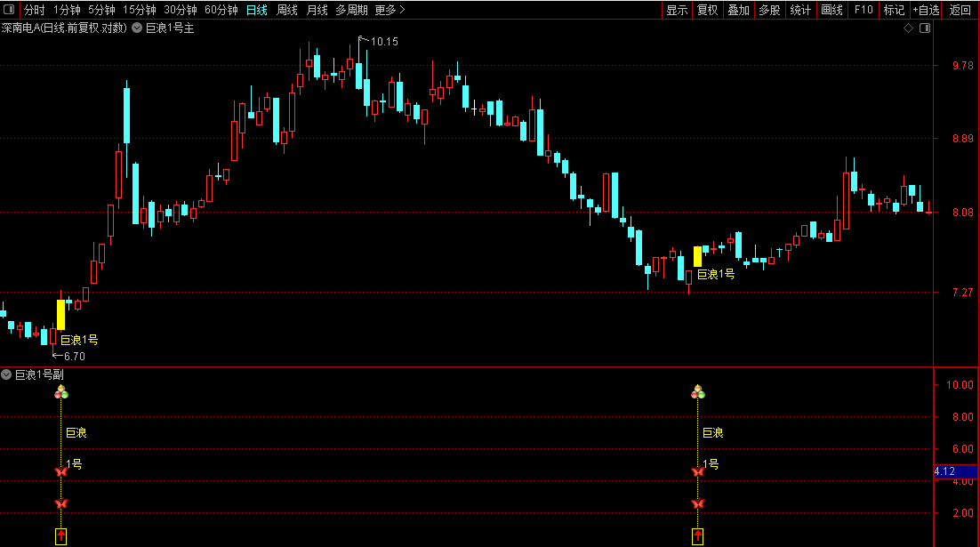Click the left upper red butterfly marker
This screenshot has width=980, height=547.
60,471
